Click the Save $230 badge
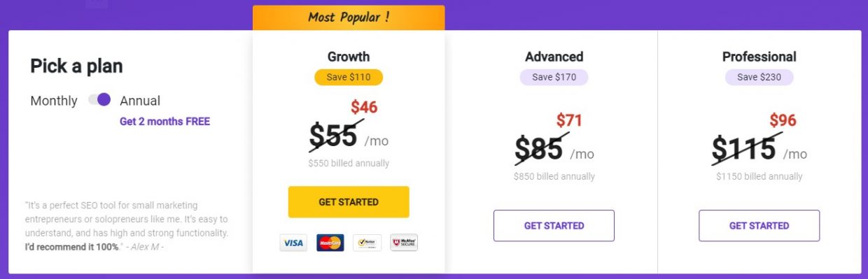This screenshot has height=279, width=868. (x=759, y=77)
